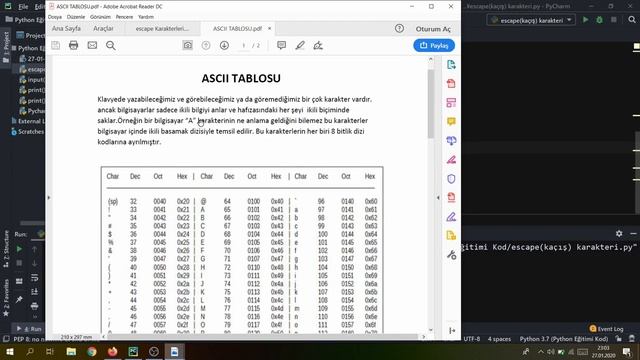Click Export PDF icon in right pane
The width and height of the screenshot is (640, 360).
(451, 64)
